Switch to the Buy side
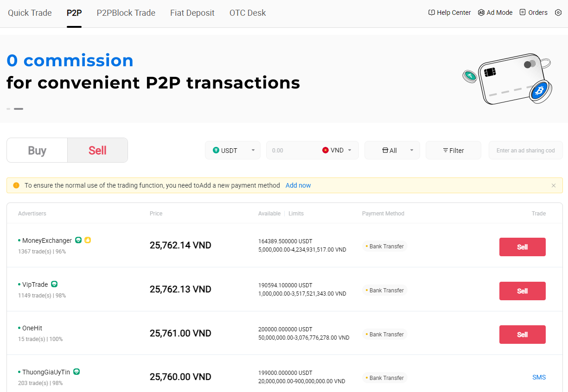The height and width of the screenshot is (392, 568). [x=37, y=150]
